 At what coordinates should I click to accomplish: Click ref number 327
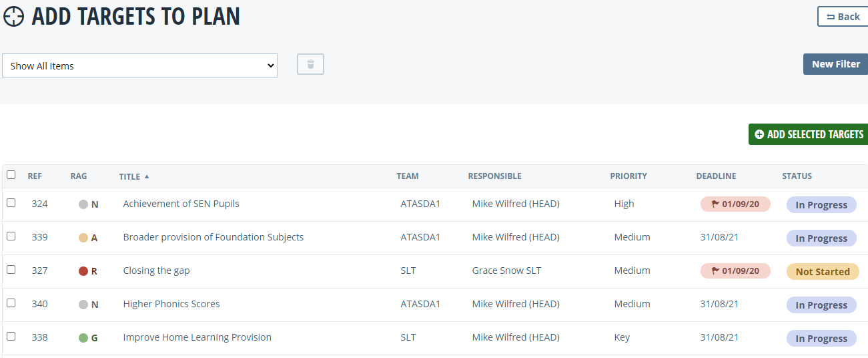point(39,271)
